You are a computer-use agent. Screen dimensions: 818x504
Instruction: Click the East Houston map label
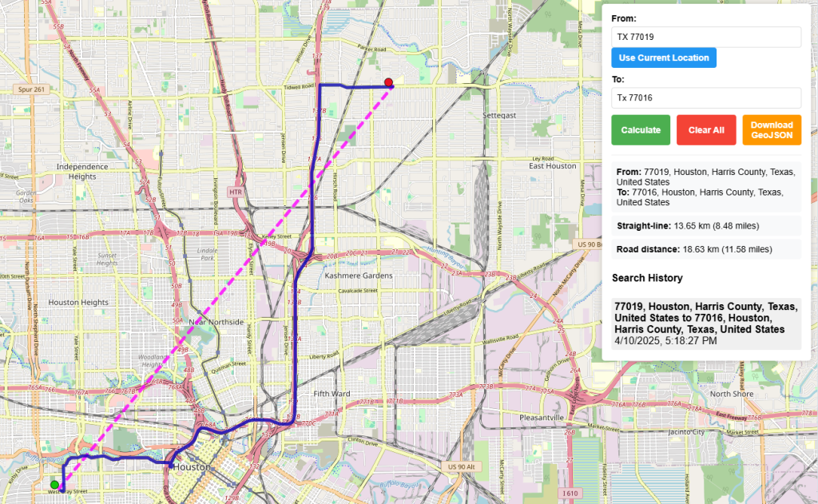coord(553,166)
